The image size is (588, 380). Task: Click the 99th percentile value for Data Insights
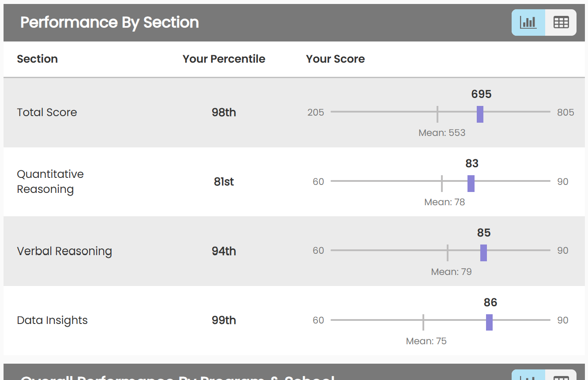224,320
